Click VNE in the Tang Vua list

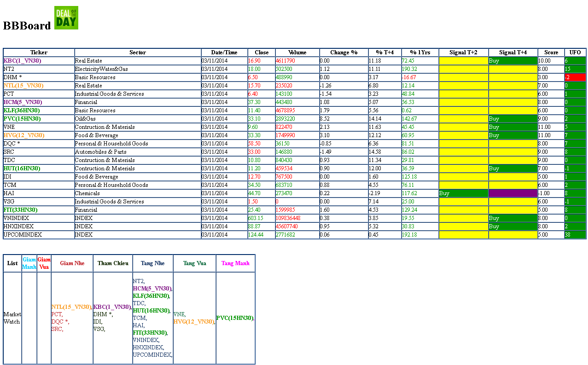pyautogui.click(x=179, y=314)
